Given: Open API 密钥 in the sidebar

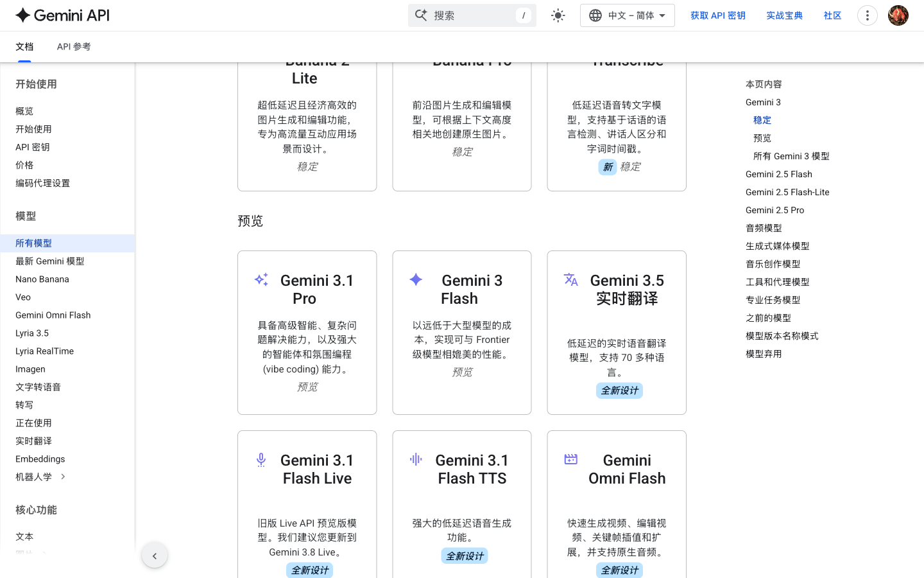Looking at the screenshot, I should pos(33,147).
